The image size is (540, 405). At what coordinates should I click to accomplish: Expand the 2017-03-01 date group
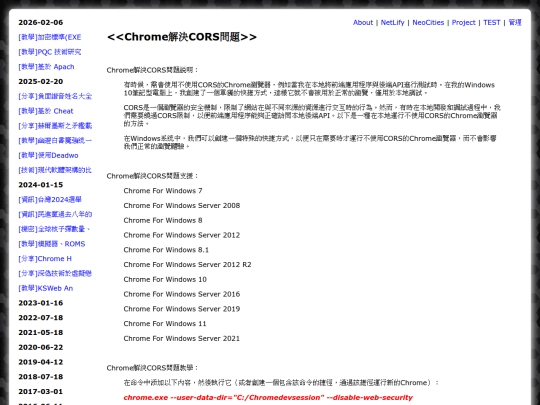[41, 392]
